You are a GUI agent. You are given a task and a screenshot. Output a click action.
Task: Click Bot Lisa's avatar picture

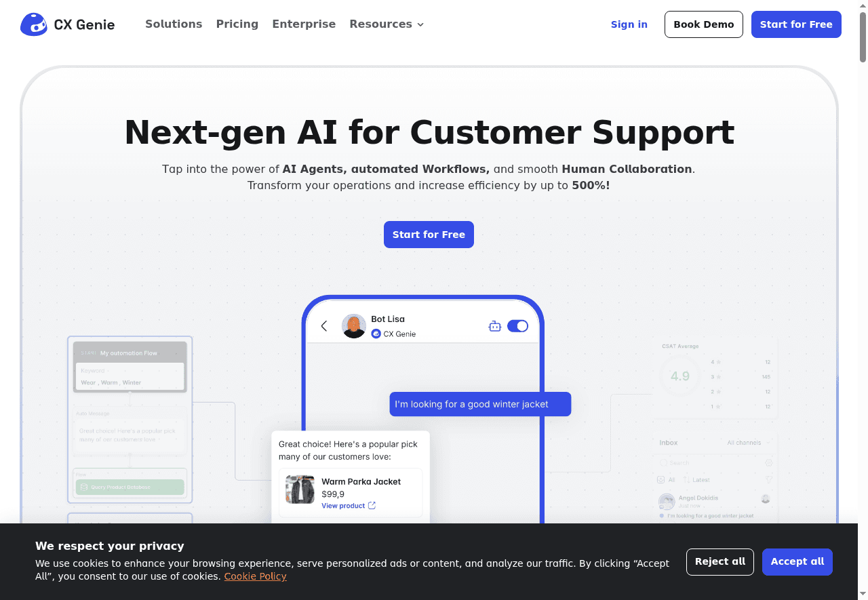pyautogui.click(x=353, y=326)
